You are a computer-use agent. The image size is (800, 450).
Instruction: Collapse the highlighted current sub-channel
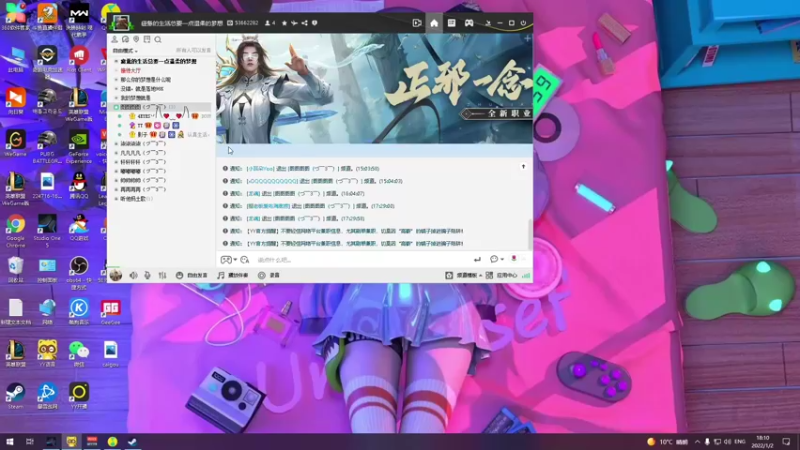pyautogui.click(x=116, y=107)
